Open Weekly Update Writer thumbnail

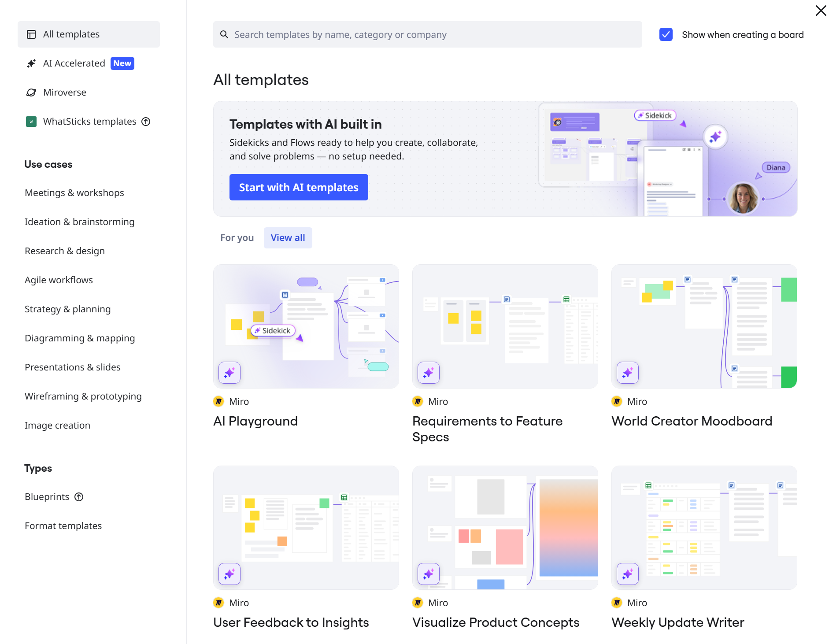click(704, 528)
